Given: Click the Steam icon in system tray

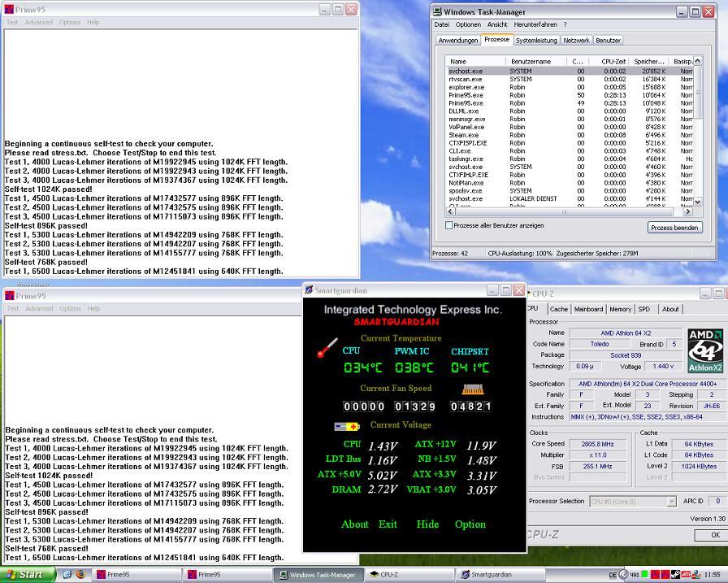Looking at the screenshot, I should tap(675, 575).
